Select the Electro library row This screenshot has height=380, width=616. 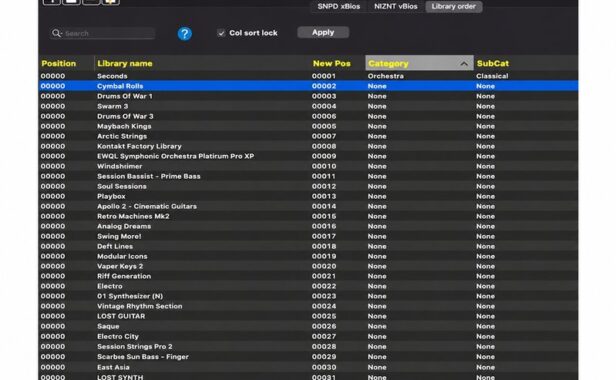308,286
